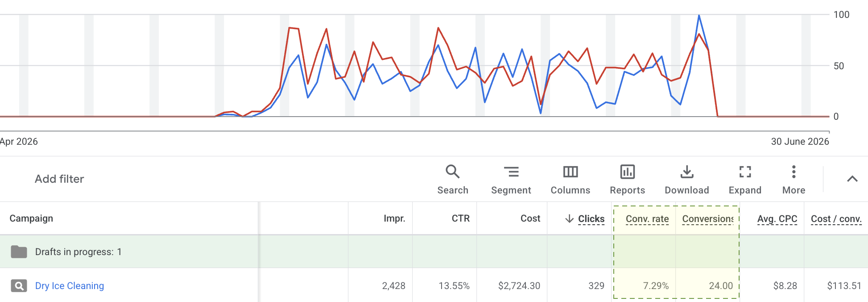
Task: Sort by the Campaign column header
Action: point(31,218)
